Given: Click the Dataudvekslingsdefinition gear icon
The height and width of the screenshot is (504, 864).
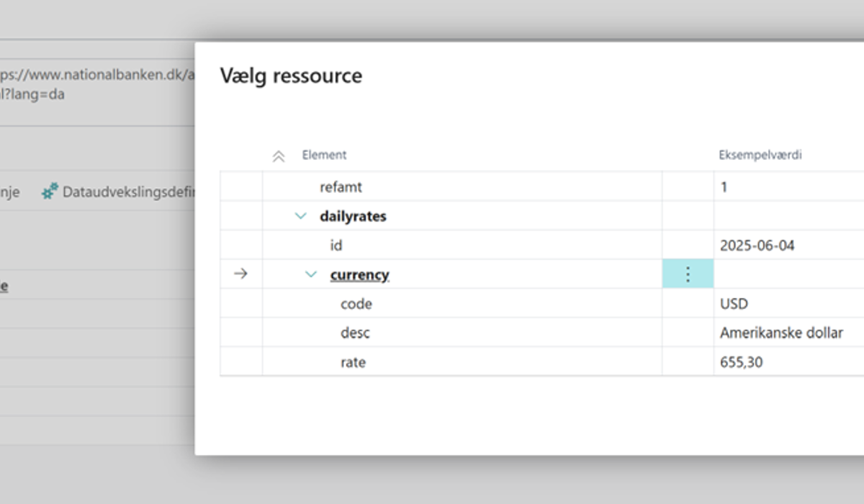Looking at the screenshot, I should click(x=50, y=192).
